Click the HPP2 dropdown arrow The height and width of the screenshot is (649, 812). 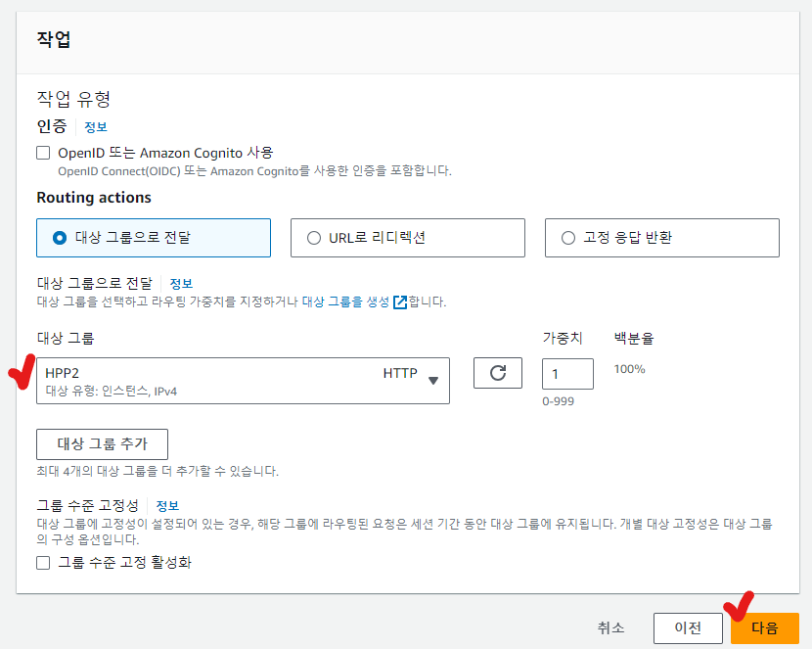[x=433, y=381]
